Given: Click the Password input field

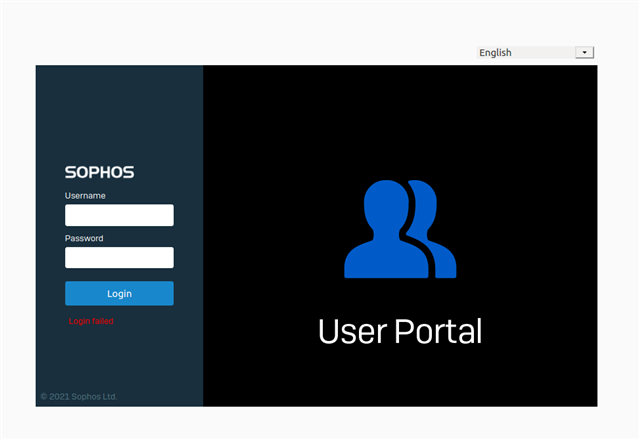Looking at the screenshot, I should tap(119, 258).
